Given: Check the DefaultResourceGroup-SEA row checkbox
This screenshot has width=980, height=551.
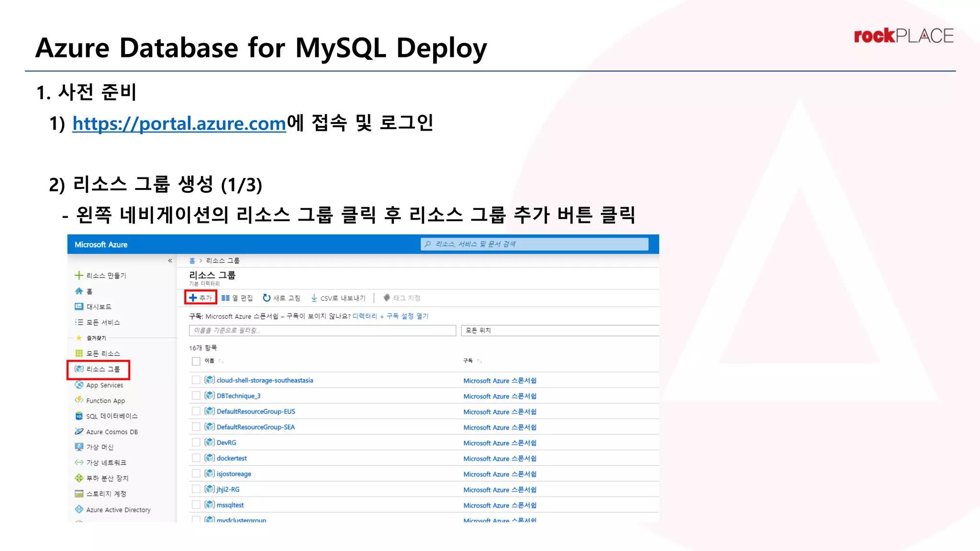Looking at the screenshot, I should pyautogui.click(x=196, y=427).
